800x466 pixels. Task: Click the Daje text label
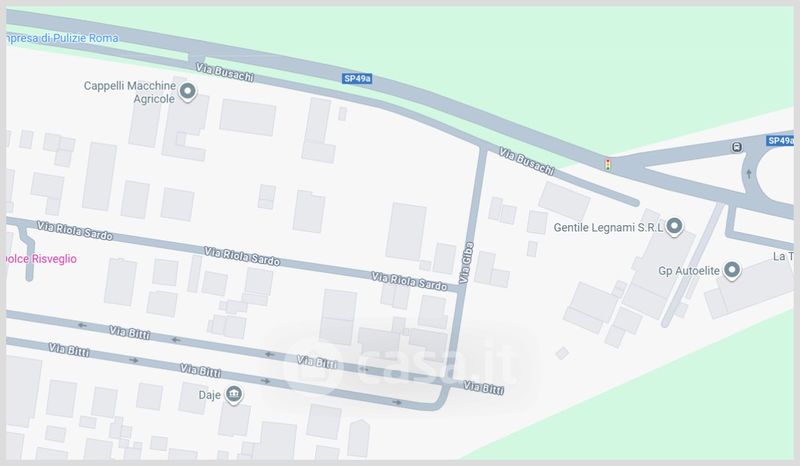click(x=210, y=395)
